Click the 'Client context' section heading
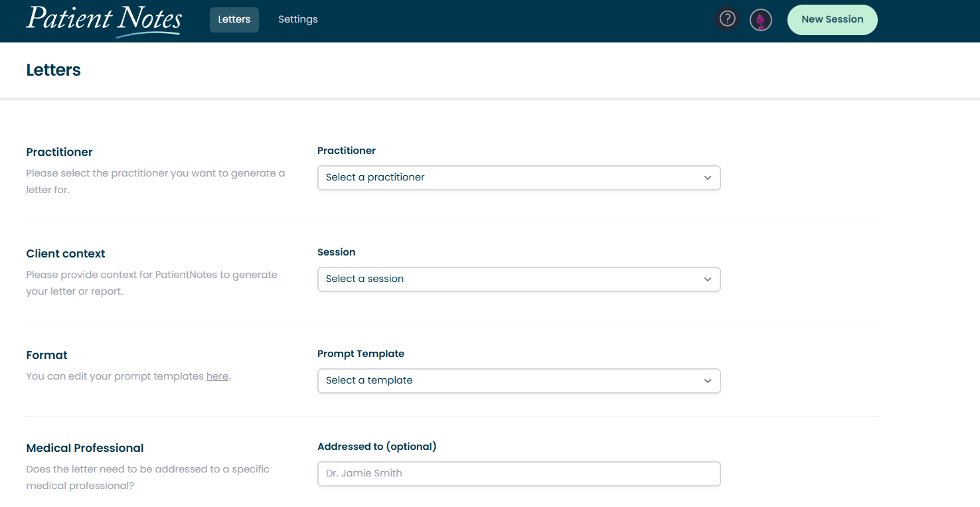This screenshot has width=980, height=507. (x=66, y=254)
